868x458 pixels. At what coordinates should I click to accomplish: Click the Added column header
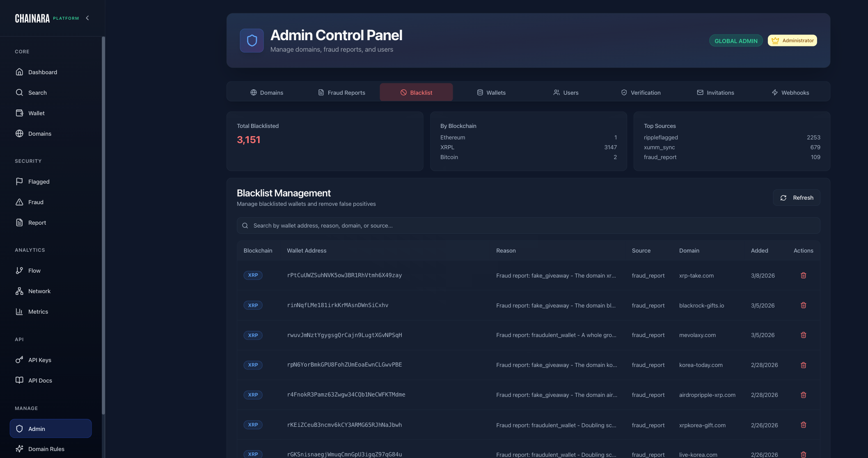(x=759, y=251)
